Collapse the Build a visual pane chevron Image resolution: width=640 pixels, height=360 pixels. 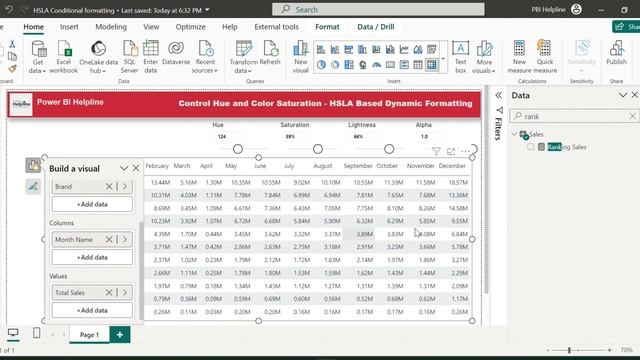[x=124, y=168]
